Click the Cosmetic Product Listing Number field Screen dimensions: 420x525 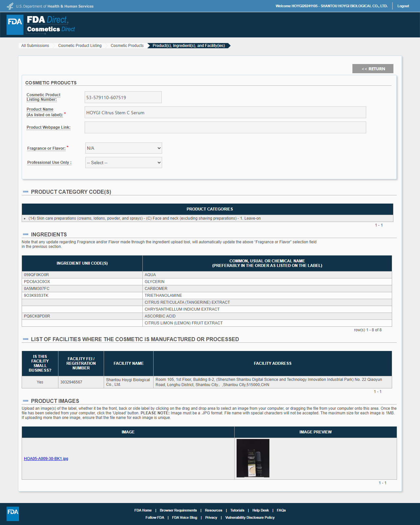pyautogui.click(x=123, y=97)
